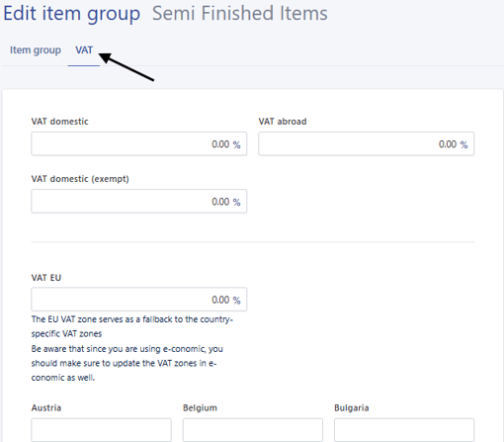
Task: Click the Semi Finished Items heading
Action: coord(240,13)
